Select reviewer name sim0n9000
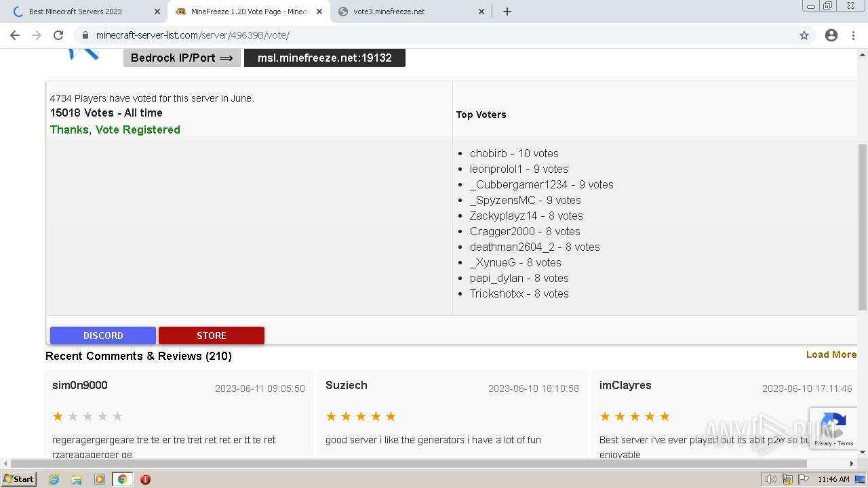 [x=80, y=385]
